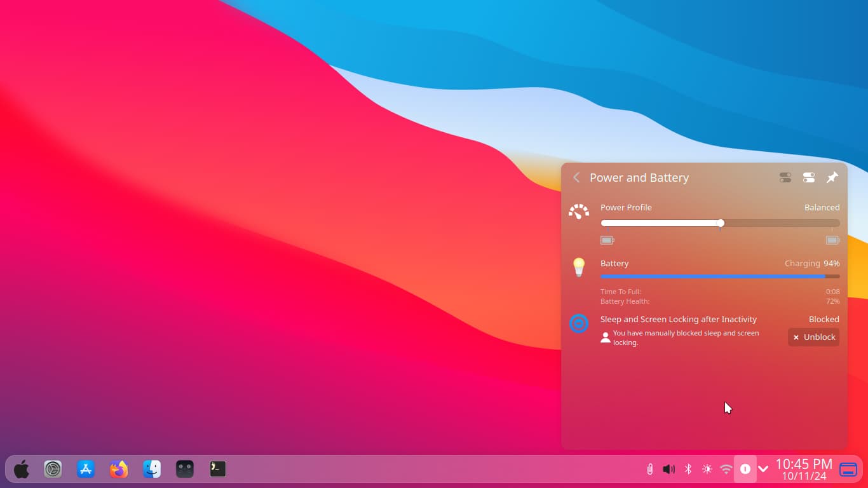Open the Apple logo launcher menu
This screenshot has width=868, height=488.
[22, 469]
